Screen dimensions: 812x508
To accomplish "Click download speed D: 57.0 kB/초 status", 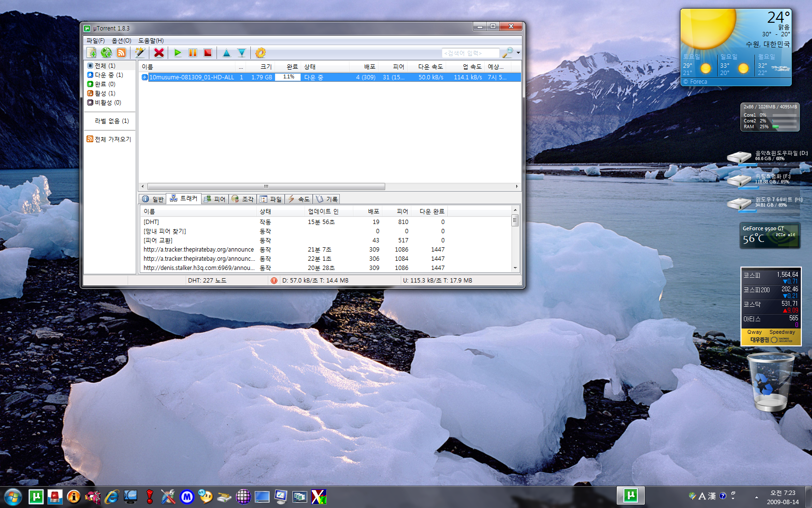I will click(315, 281).
